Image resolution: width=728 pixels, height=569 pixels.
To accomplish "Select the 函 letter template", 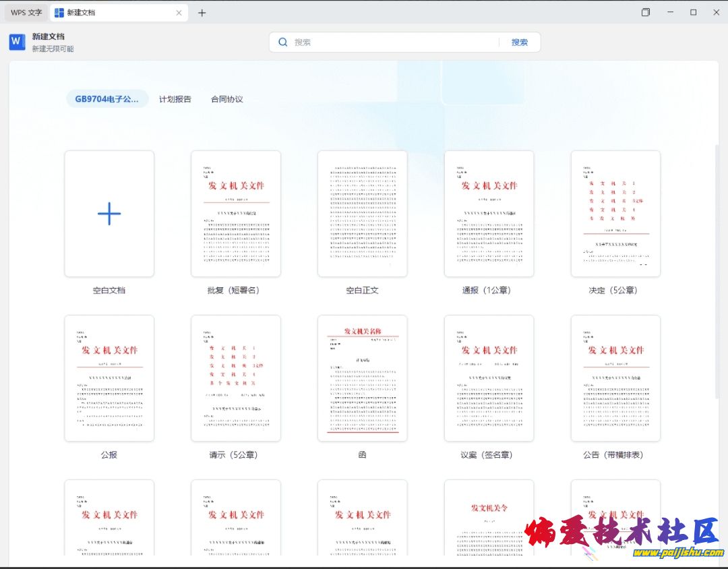I will (363, 378).
